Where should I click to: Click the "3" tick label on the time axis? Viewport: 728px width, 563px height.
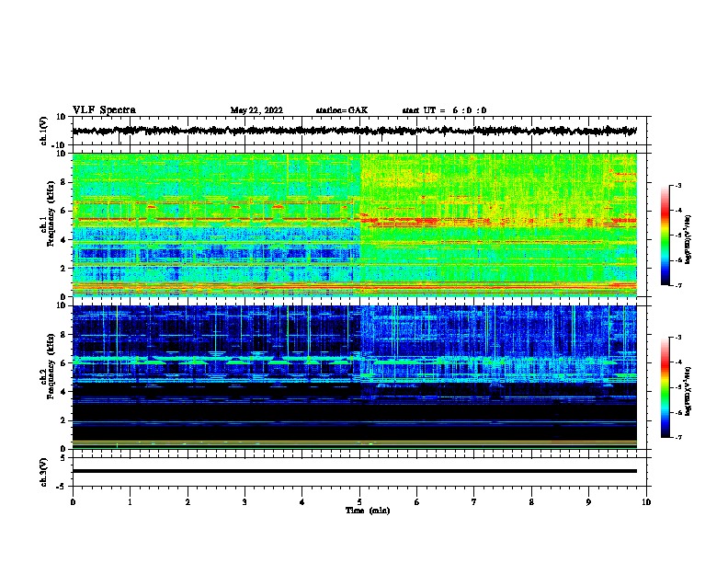click(x=245, y=502)
